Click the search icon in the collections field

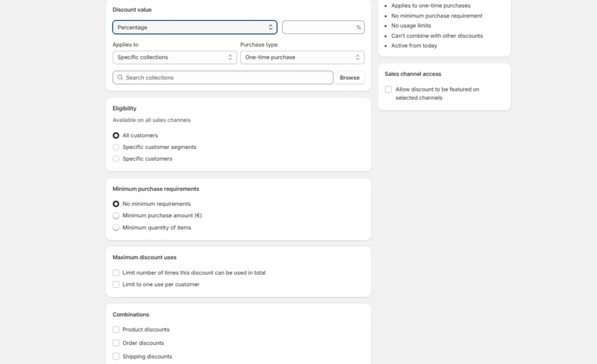click(120, 77)
